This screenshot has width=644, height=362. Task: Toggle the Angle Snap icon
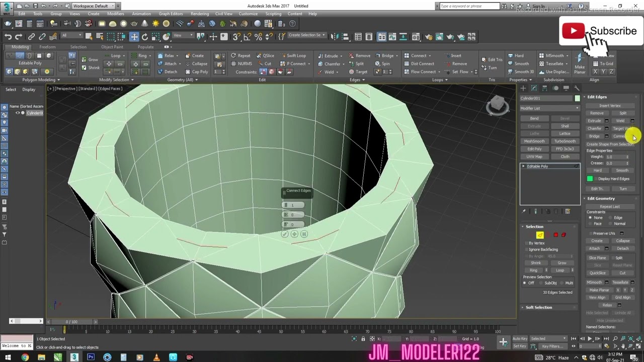[247, 37]
